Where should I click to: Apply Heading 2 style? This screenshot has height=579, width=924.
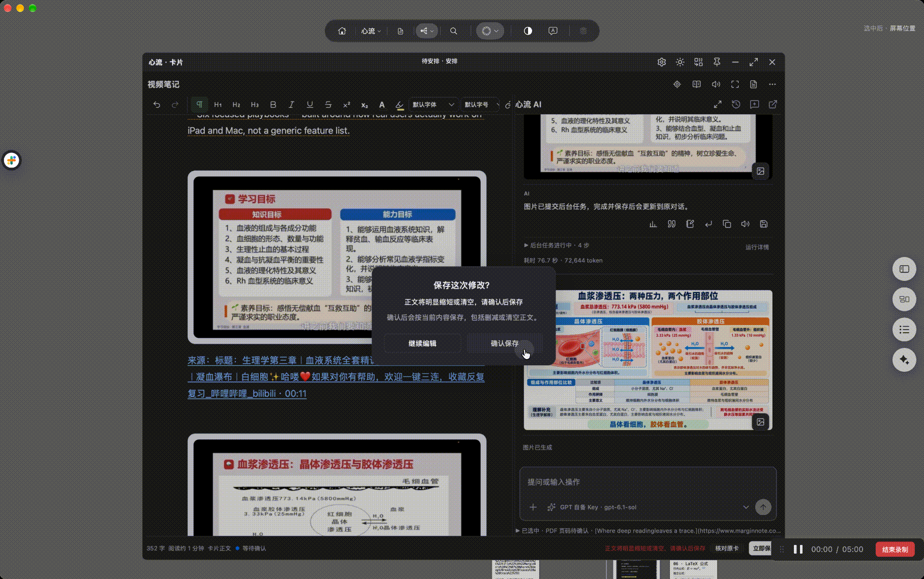tap(236, 105)
